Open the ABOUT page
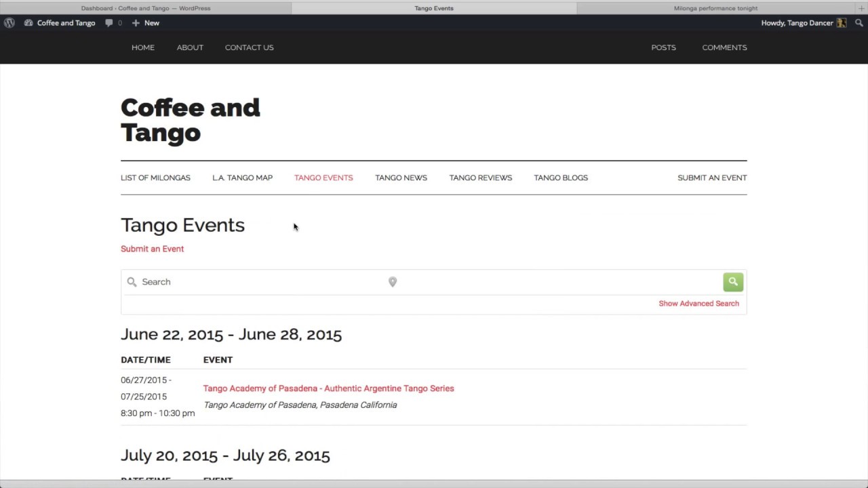Image resolution: width=868 pixels, height=488 pixels. 190,47
